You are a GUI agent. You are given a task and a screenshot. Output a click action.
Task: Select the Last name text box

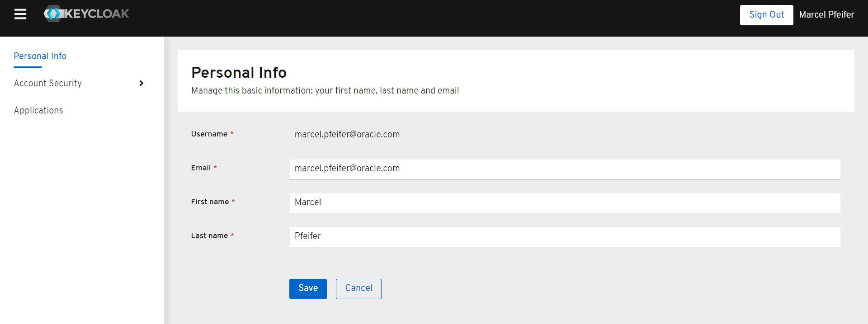tap(565, 236)
